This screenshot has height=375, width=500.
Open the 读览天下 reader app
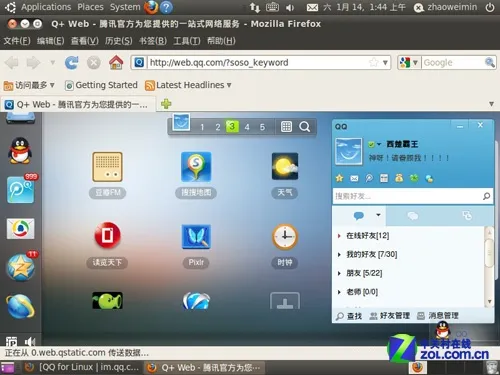(x=107, y=235)
